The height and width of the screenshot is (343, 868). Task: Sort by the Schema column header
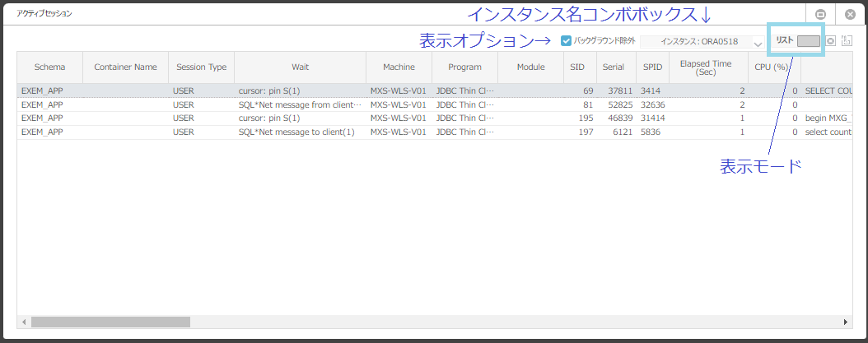click(49, 67)
